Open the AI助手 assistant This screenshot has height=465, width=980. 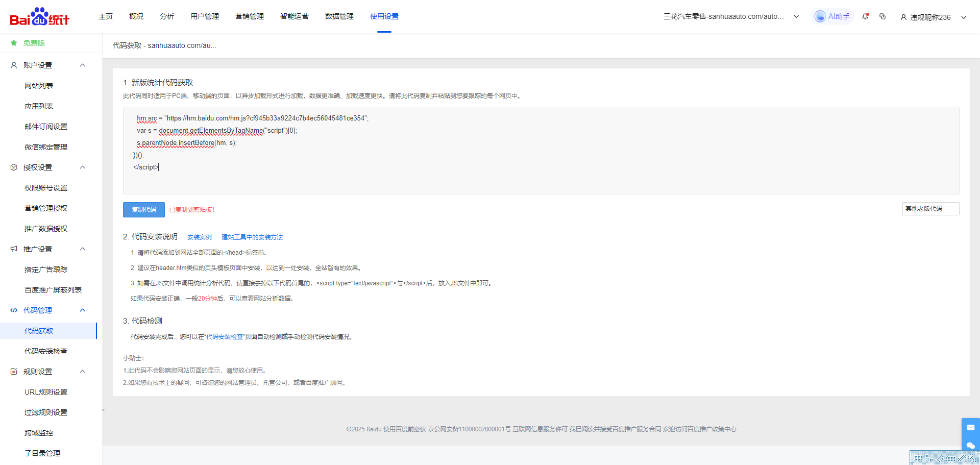pyautogui.click(x=833, y=16)
